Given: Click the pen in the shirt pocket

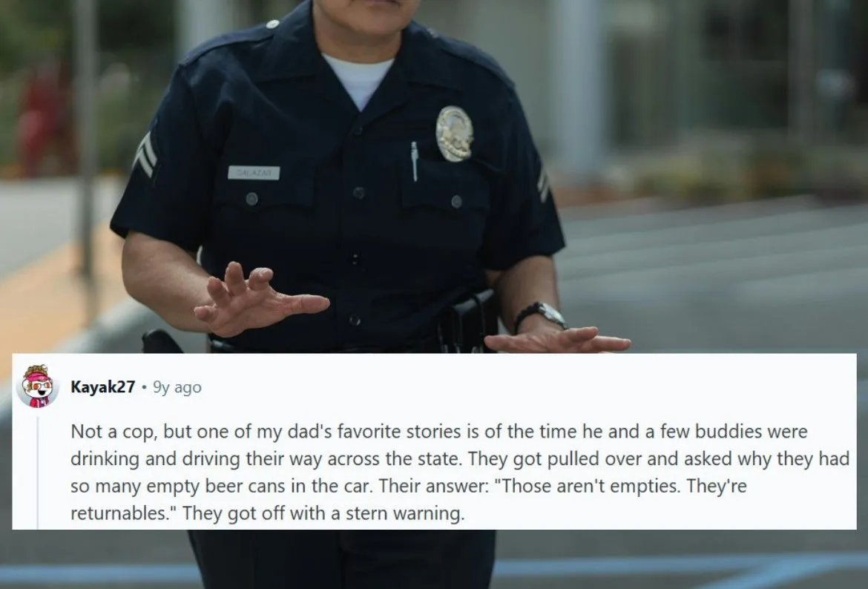Looking at the screenshot, I should (x=414, y=161).
